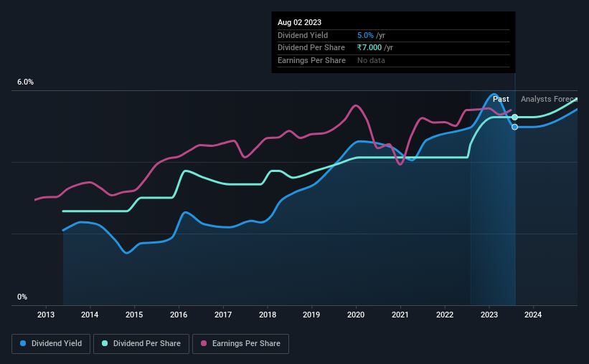The image size is (589, 364).
Task: Click the 6.0% y-axis label
Action: pyautogui.click(x=25, y=82)
